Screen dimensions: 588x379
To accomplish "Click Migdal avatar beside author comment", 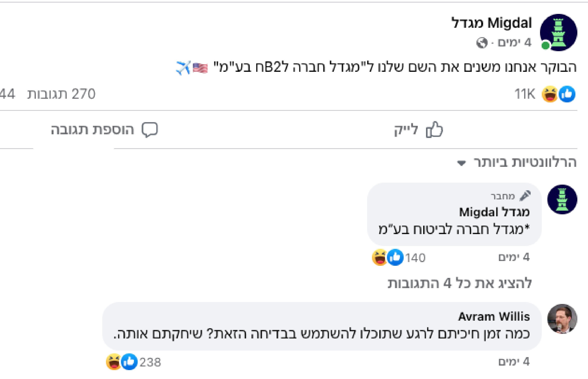I will 562,199.
